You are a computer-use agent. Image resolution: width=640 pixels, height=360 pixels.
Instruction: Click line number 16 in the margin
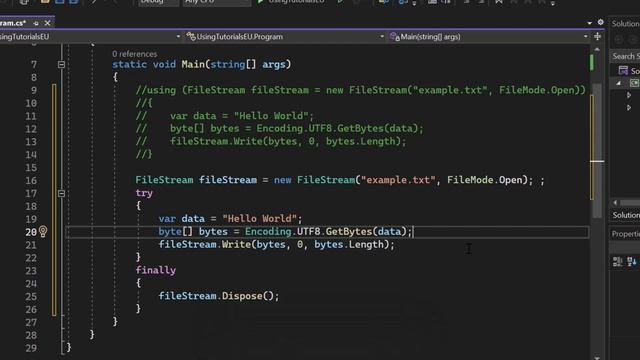pyautogui.click(x=31, y=180)
